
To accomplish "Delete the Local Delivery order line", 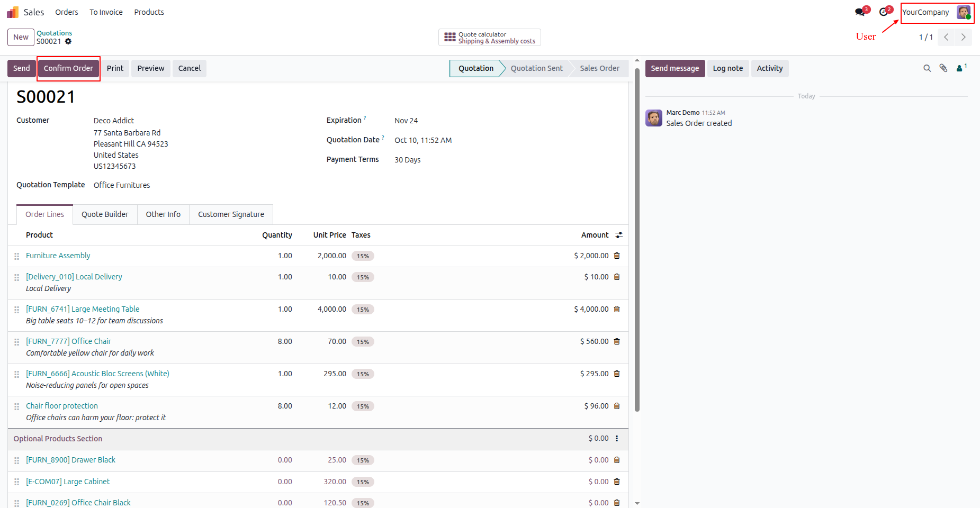I will pos(617,277).
